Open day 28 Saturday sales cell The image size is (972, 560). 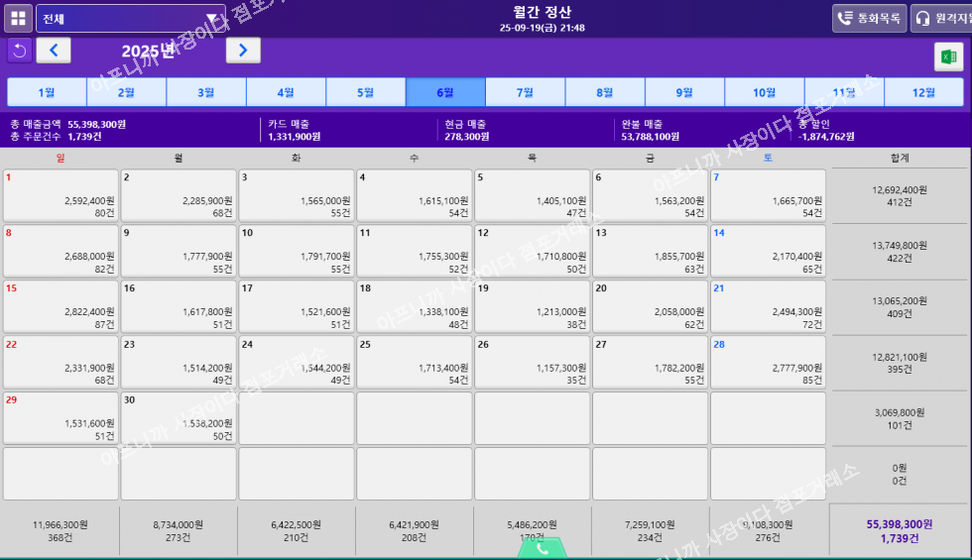(769, 362)
